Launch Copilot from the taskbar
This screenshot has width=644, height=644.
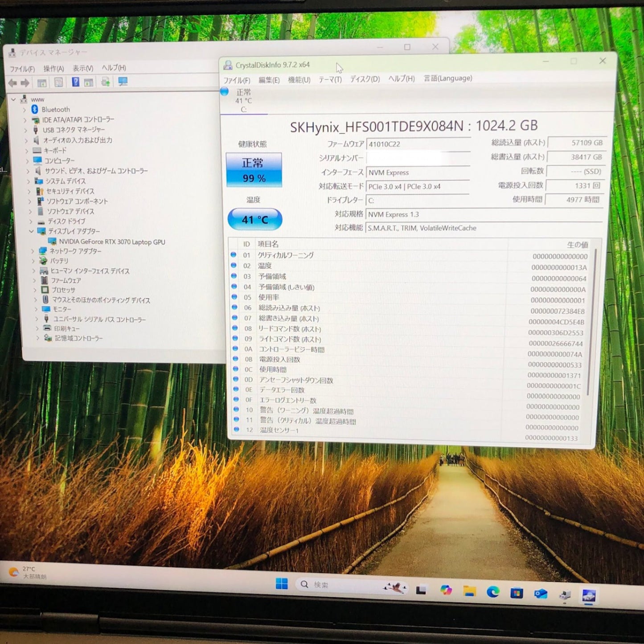[x=446, y=590]
